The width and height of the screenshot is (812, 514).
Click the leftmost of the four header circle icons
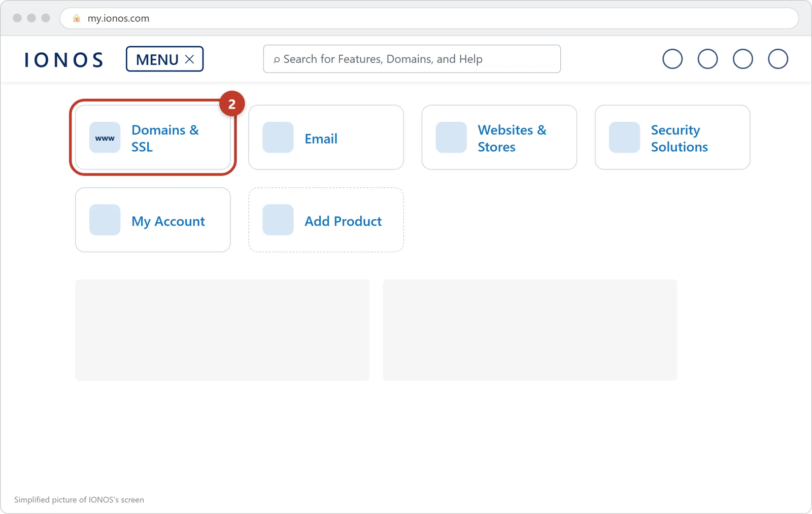point(672,59)
